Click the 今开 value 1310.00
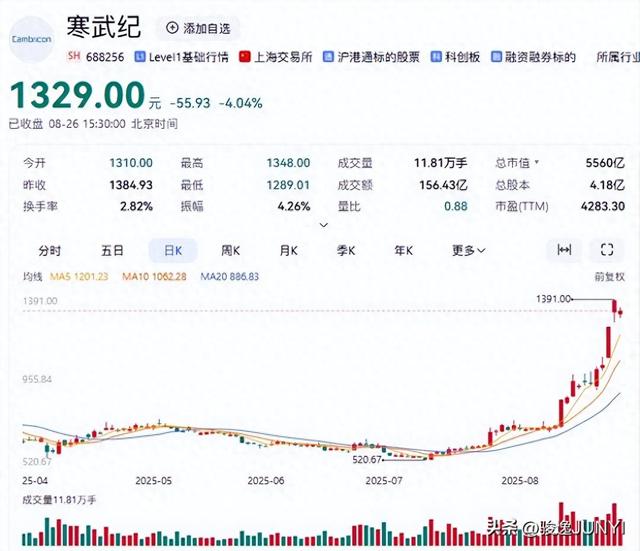Viewport: 640px width, 551px height. tap(131, 163)
